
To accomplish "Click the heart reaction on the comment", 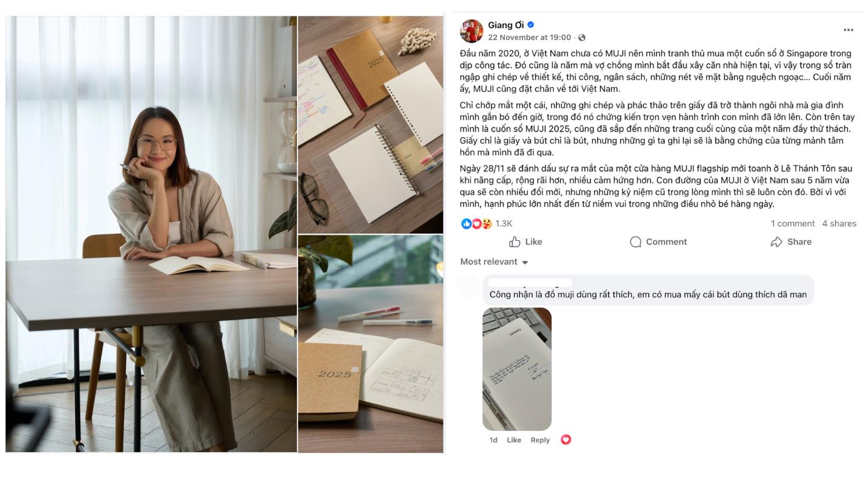I will 566,440.
